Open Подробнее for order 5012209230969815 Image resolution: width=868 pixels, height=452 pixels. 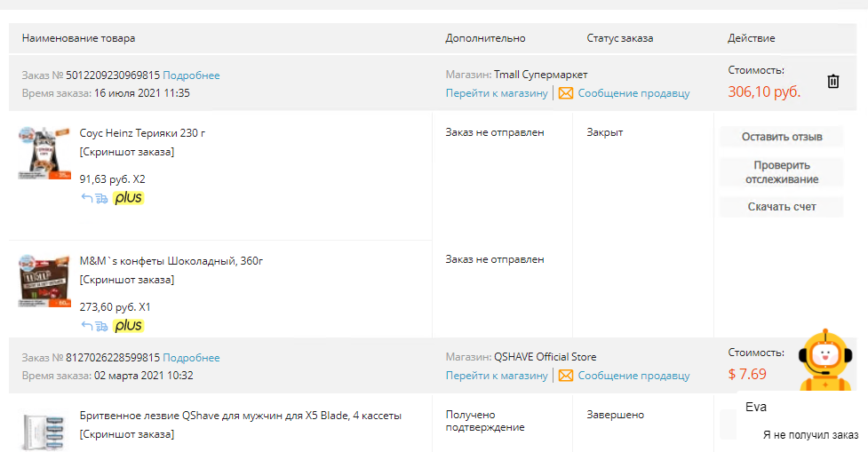point(191,75)
